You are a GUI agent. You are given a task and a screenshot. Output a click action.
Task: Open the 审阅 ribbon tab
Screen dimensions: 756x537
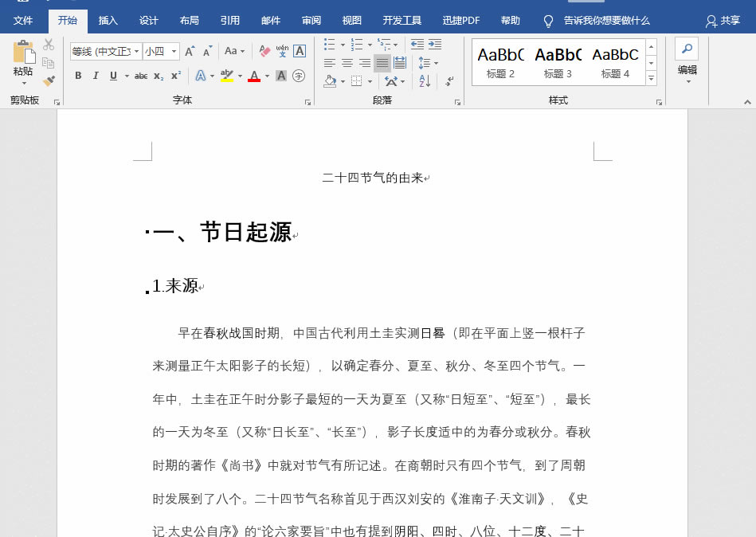pyautogui.click(x=311, y=21)
